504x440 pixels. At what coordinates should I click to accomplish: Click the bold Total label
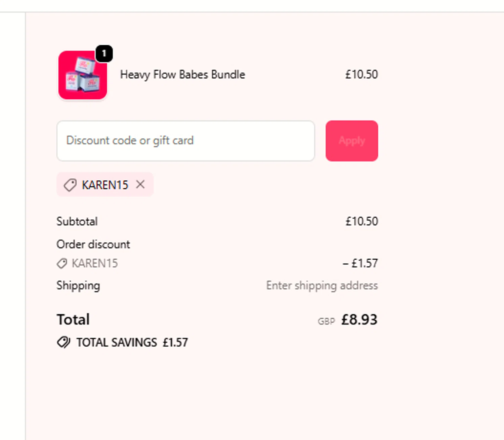pos(73,320)
